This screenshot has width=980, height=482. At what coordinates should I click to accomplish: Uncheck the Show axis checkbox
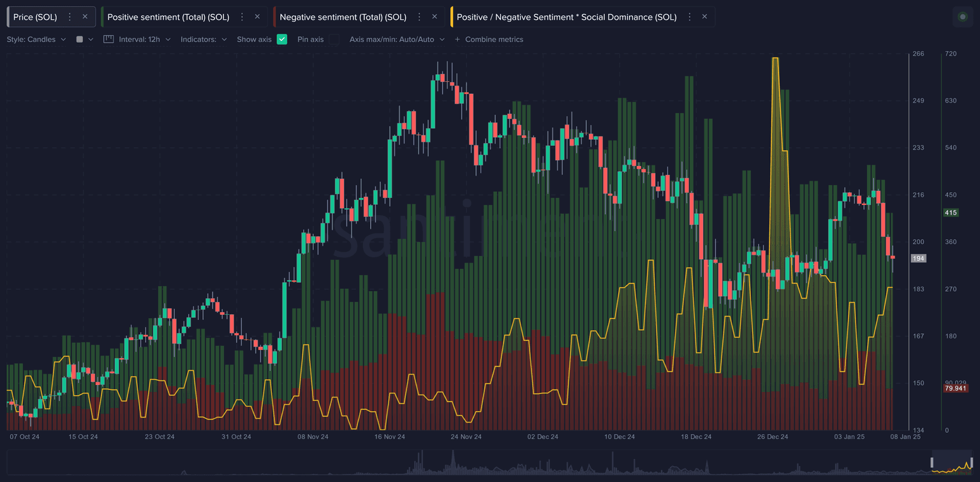point(282,40)
